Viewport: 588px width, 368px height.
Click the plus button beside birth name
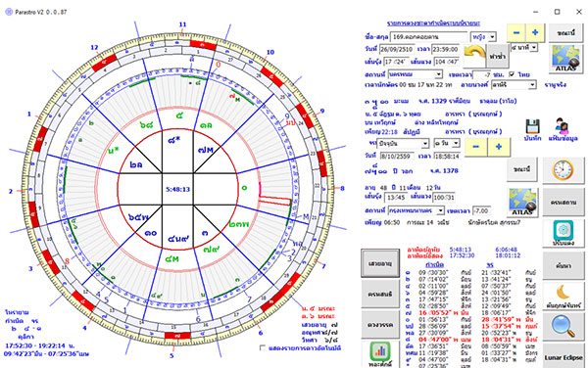(x=535, y=32)
